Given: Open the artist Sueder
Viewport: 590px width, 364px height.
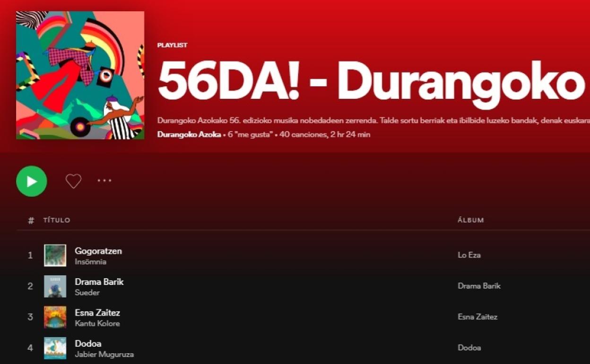Looking at the screenshot, I should point(87,293).
